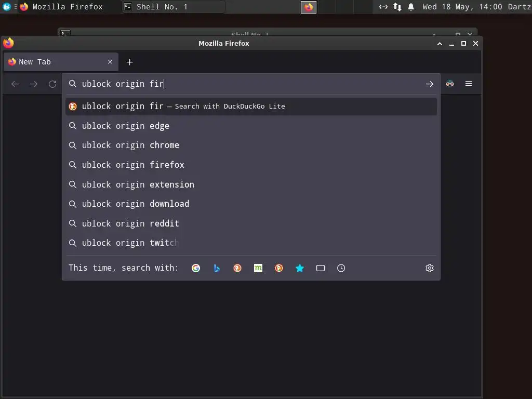Choose suggestion 'ublock origin chrome'

[251, 145]
